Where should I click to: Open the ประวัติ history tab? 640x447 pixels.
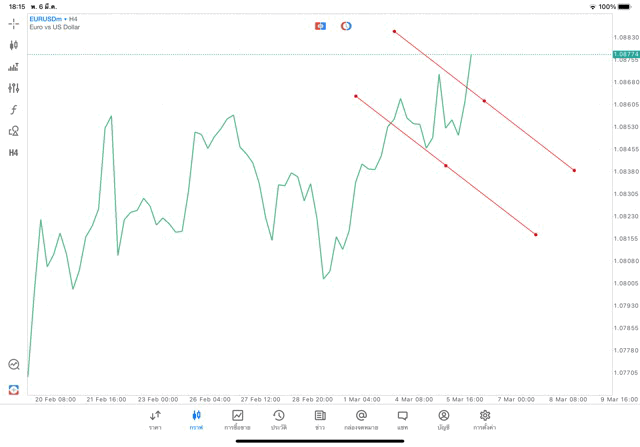coord(278,420)
